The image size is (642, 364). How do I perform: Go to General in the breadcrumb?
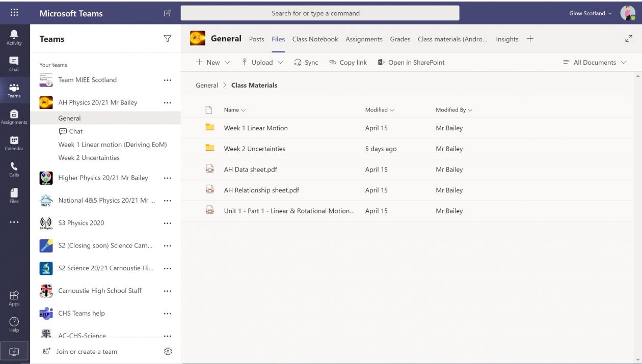(x=207, y=86)
